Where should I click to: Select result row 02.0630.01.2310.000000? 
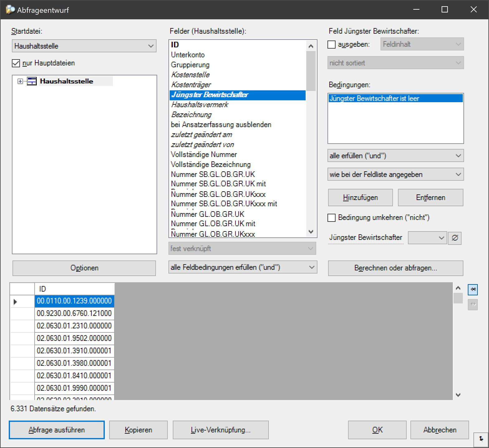tap(75, 326)
